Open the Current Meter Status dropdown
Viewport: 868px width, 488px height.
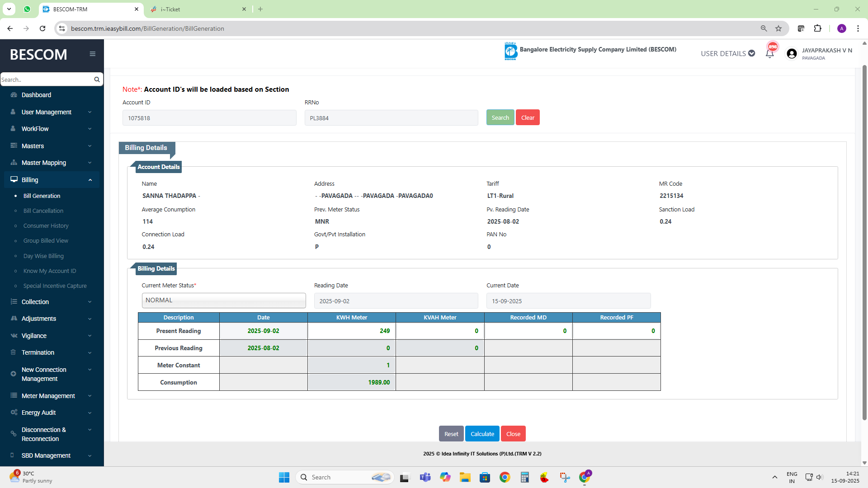click(x=224, y=300)
